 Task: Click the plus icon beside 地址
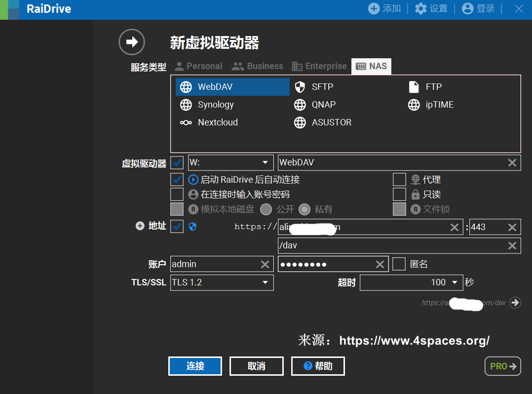[140, 226]
